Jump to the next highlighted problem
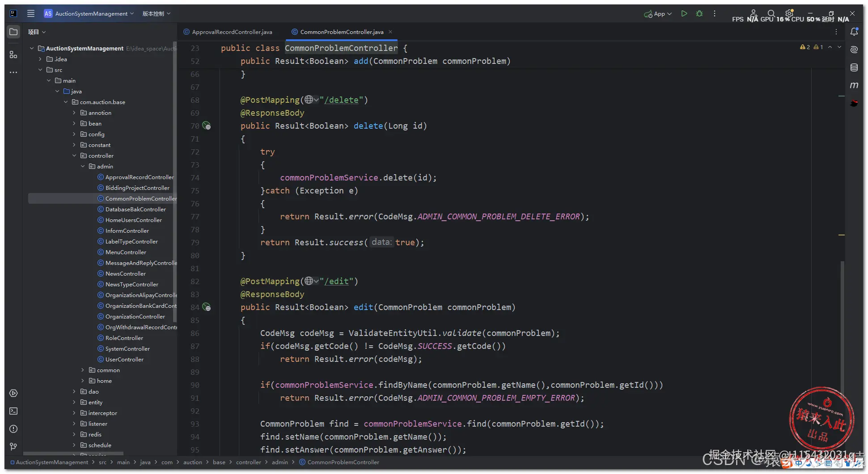The width and height of the screenshot is (868, 474). point(839,47)
